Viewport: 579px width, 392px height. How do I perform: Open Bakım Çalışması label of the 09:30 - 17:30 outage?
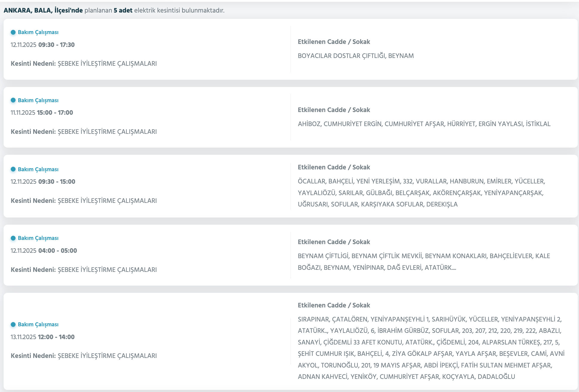(x=38, y=32)
